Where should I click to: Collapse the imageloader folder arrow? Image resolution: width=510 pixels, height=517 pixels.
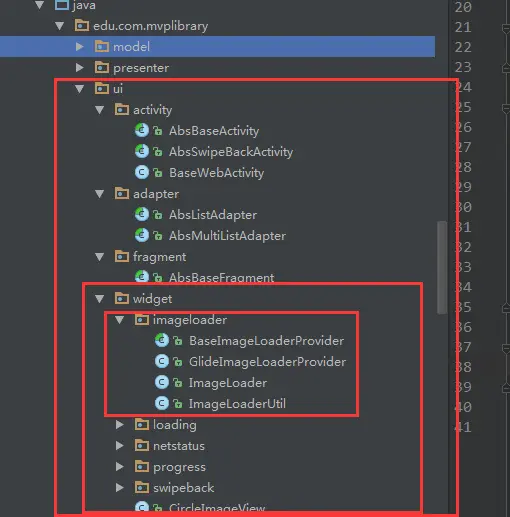click(x=119, y=320)
